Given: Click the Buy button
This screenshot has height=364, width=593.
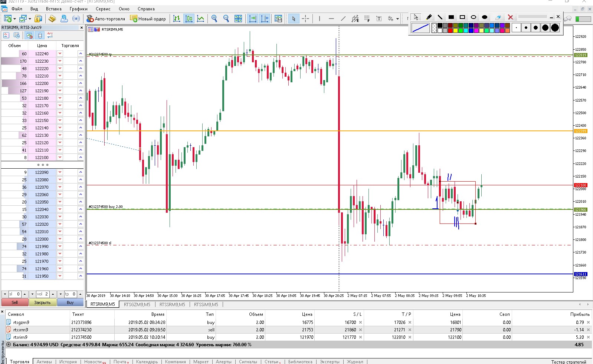Looking at the screenshot, I should 70,302.
